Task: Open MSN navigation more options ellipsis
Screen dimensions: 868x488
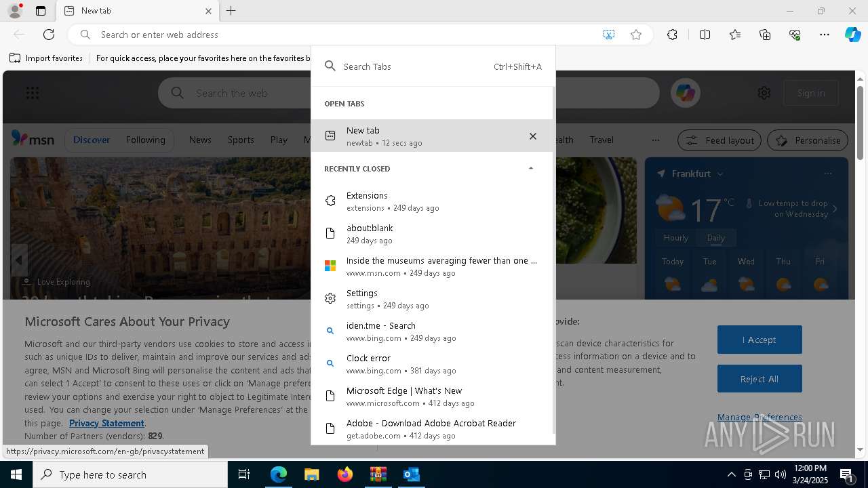Action: click(655, 140)
